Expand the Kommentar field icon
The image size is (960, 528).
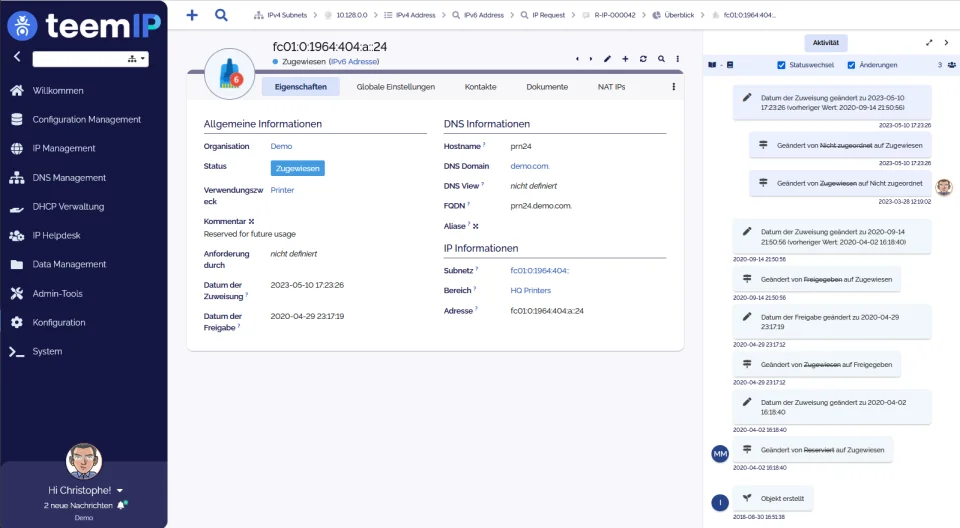[252, 222]
